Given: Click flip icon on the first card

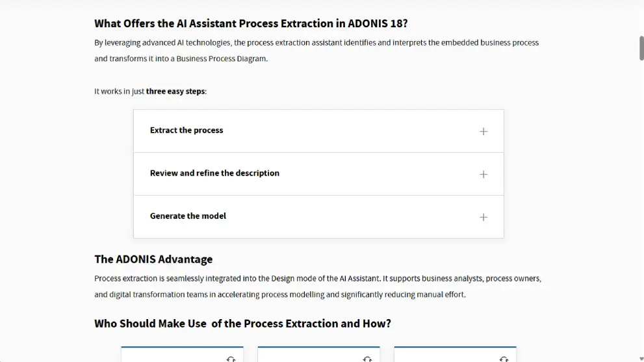Looking at the screenshot, I should point(231,359).
